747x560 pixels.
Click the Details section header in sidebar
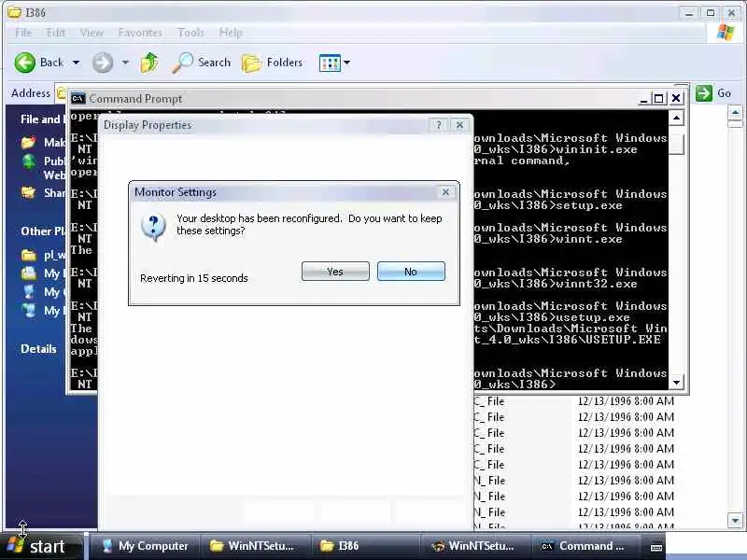click(x=38, y=349)
